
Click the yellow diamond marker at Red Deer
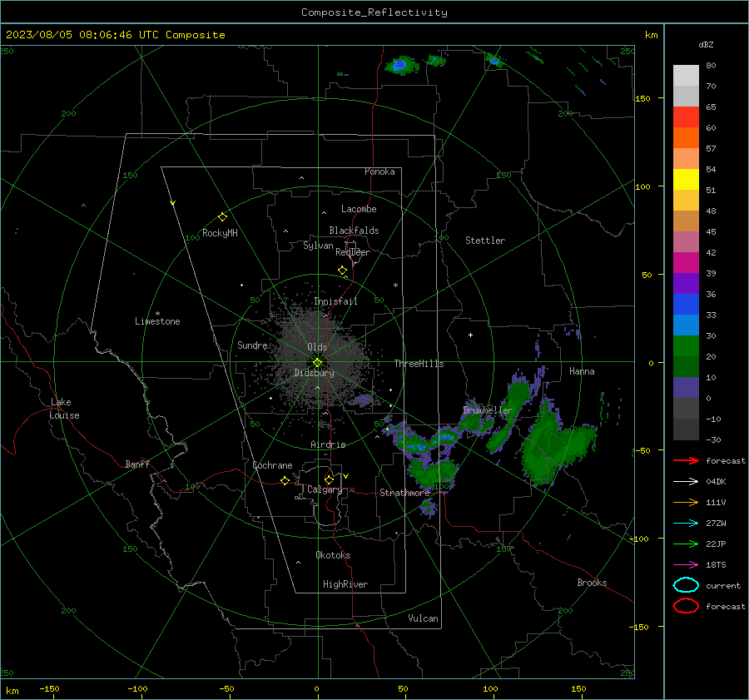coord(342,271)
